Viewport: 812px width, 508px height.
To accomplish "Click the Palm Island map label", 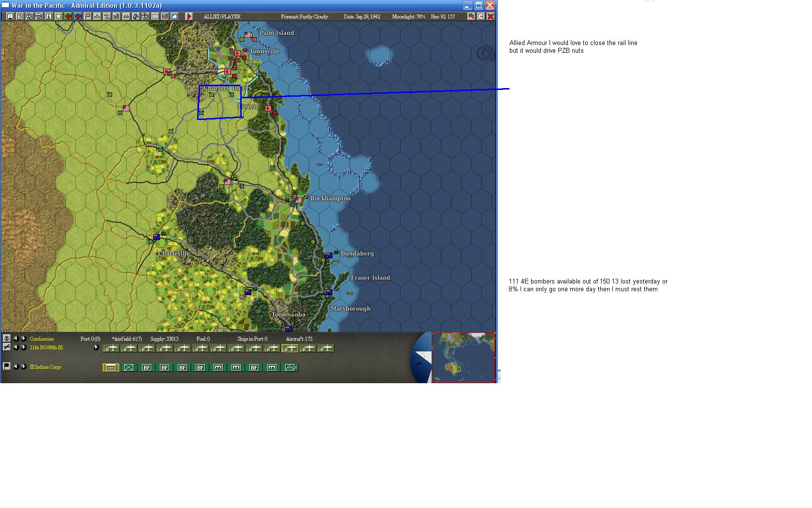I will pyautogui.click(x=276, y=33).
